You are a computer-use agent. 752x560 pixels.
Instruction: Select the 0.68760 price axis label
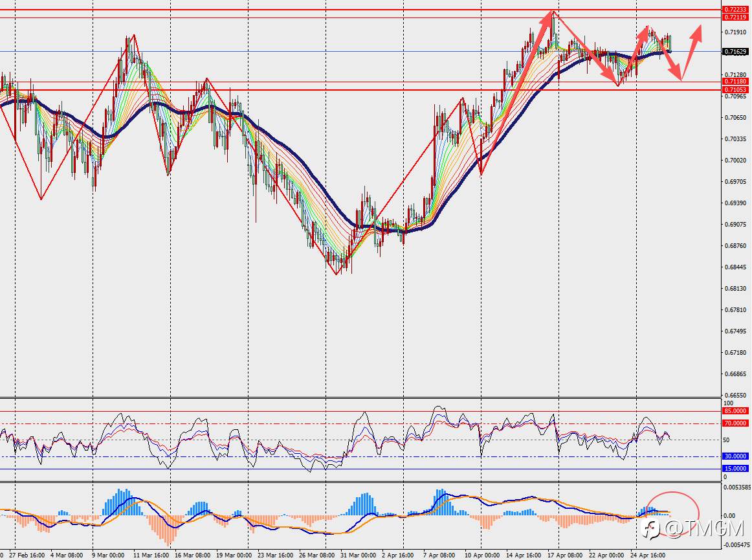point(735,246)
